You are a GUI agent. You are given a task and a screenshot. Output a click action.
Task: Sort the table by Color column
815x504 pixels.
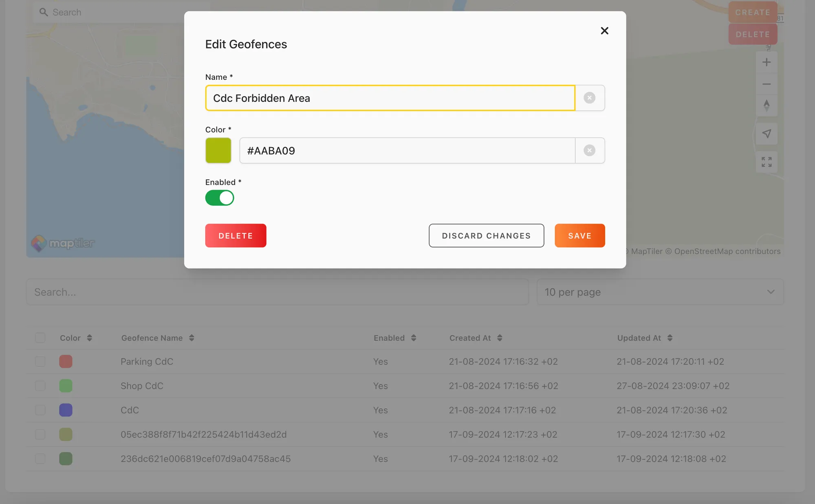[76, 338]
